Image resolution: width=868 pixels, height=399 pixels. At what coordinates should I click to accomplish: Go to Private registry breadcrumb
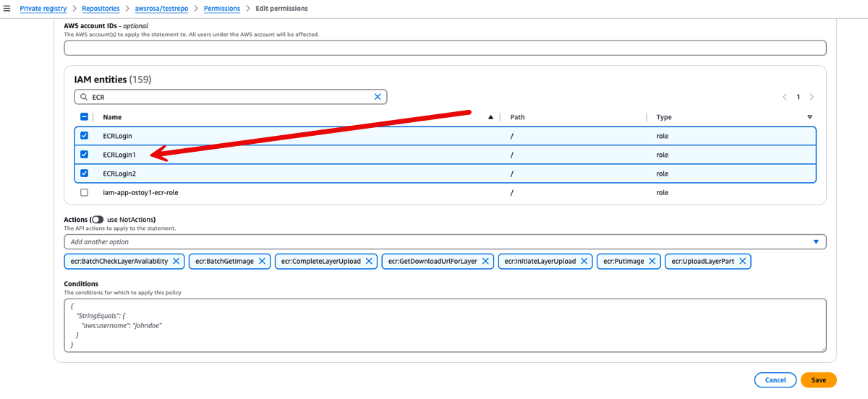click(x=43, y=9)
